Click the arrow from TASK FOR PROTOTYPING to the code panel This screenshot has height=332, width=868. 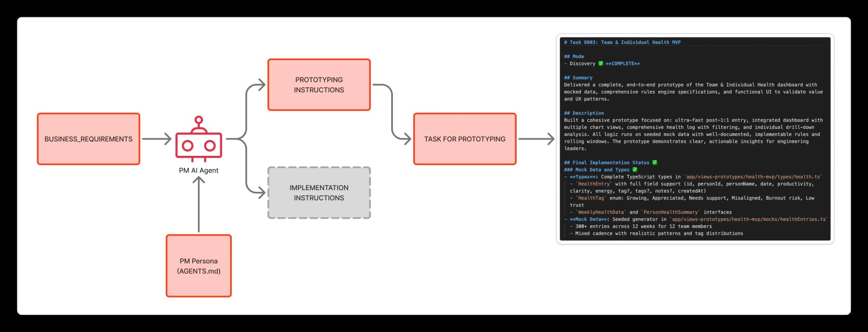click(536, 139)
